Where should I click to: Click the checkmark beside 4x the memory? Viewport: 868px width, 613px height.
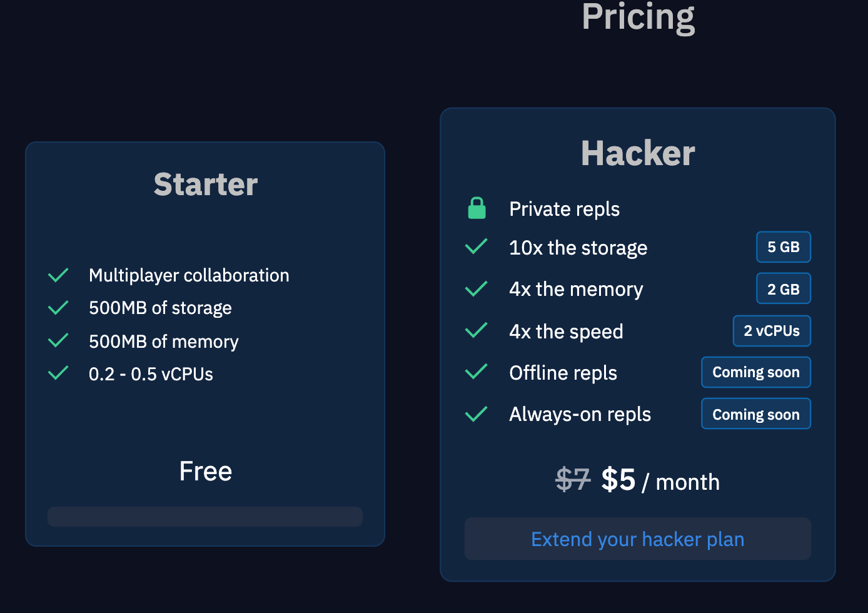[477, 288]
